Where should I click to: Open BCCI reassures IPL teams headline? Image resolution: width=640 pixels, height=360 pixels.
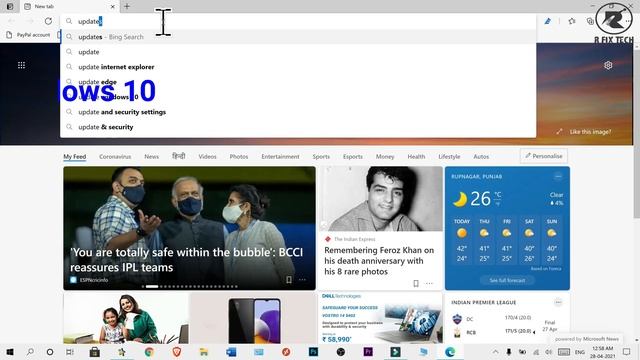tap(187, 260)
